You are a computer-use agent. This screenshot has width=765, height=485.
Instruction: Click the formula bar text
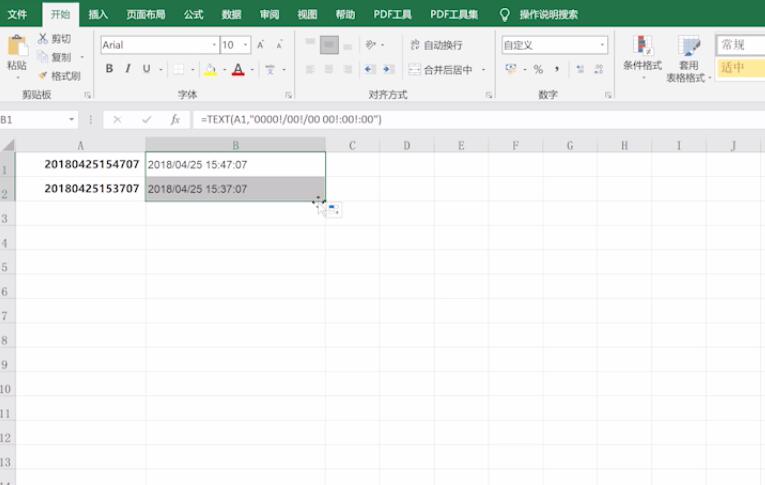point(291,120)
